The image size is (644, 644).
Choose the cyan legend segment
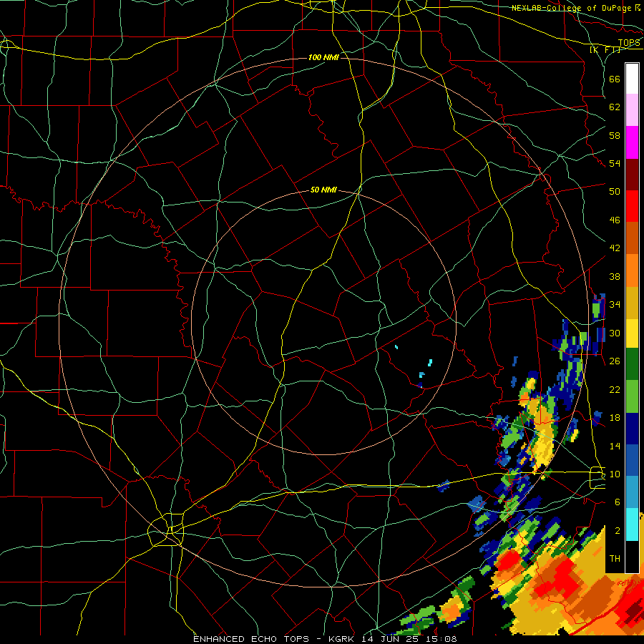[x=632, y=524]
